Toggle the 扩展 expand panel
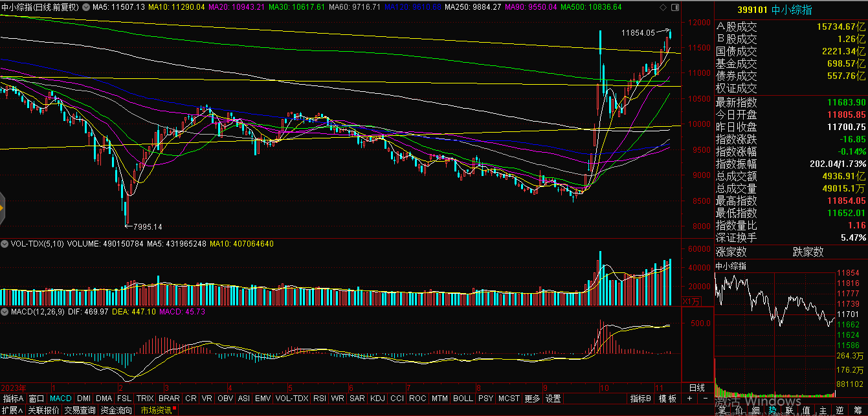The height and width of the screenshot is (416, 868). [10, 410]
